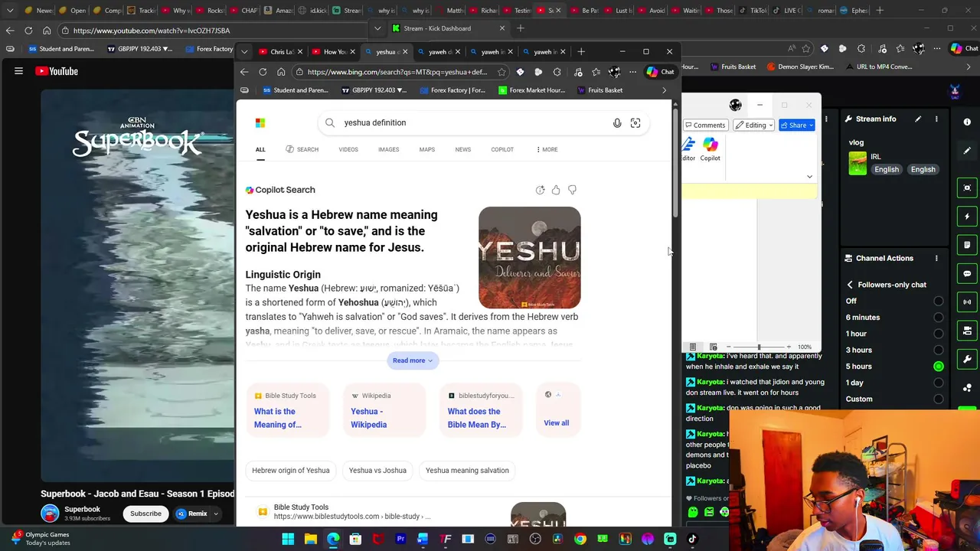Expand Edge bookmarks bar overflow arrow
Image resolution: width=980 pixels, height=551 pixels.
pos(664,90)
